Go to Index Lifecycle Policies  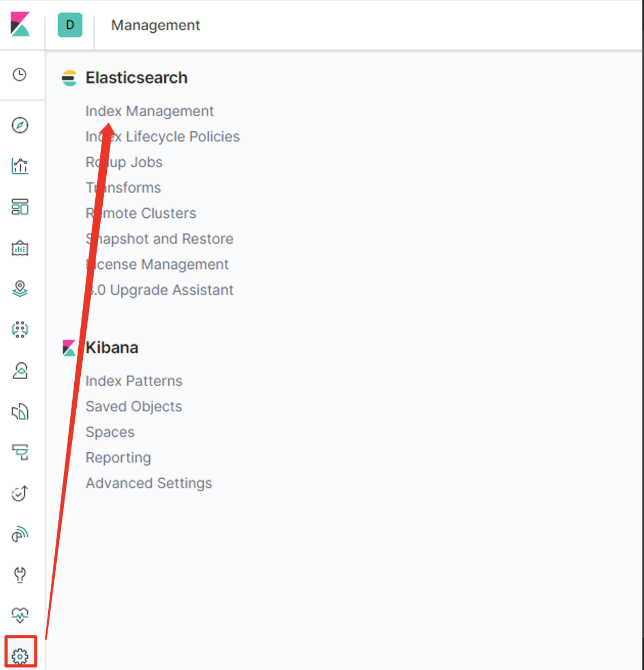tap(163, 137)
